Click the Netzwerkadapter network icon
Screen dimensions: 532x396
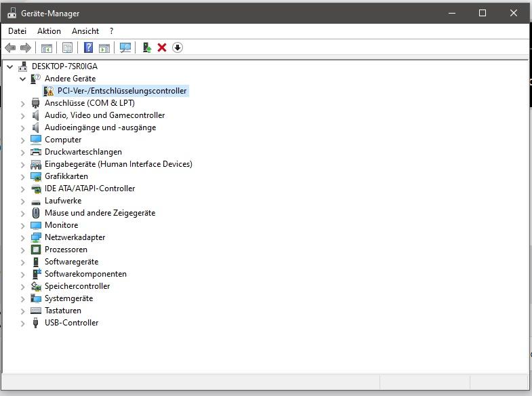click(36, 237)
